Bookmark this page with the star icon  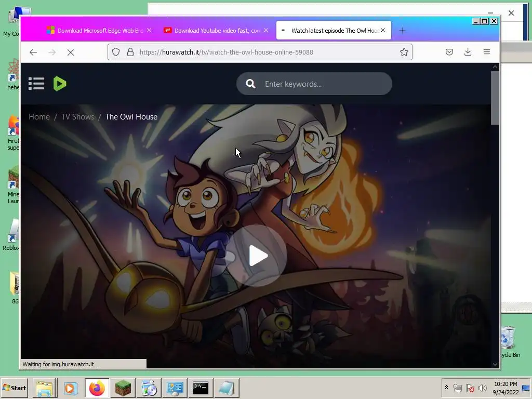(404, 52)
